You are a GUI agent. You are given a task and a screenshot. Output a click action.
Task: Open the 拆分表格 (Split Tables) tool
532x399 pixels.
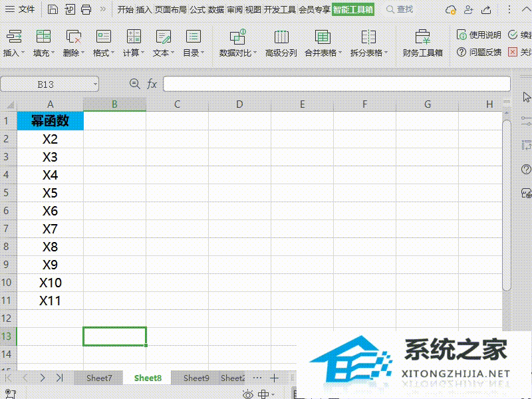pyautogui.click(x=367, y=42)
